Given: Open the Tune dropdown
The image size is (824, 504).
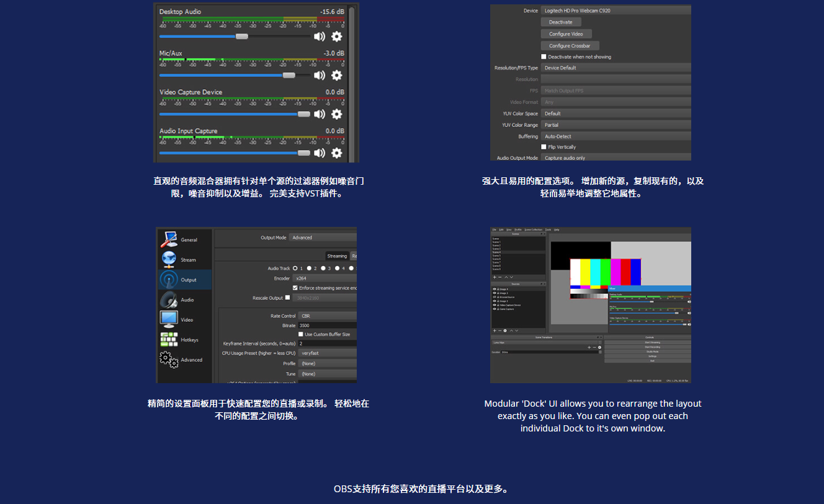Looking at the screenshot, I should point(327,374).
